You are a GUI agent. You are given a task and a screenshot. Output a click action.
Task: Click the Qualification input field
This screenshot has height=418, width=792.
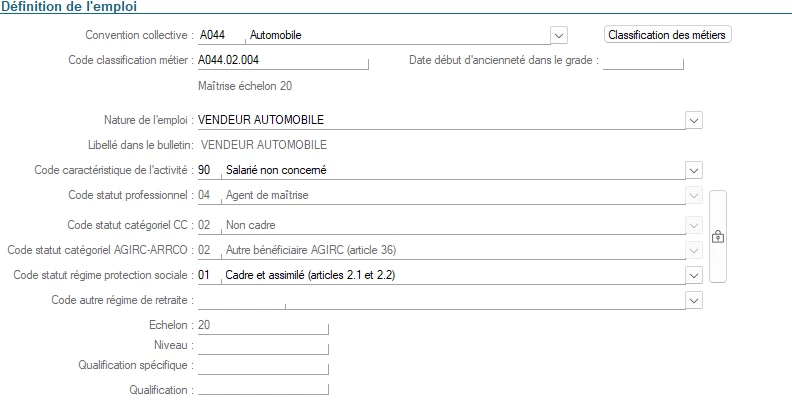[x=263, y=389]
